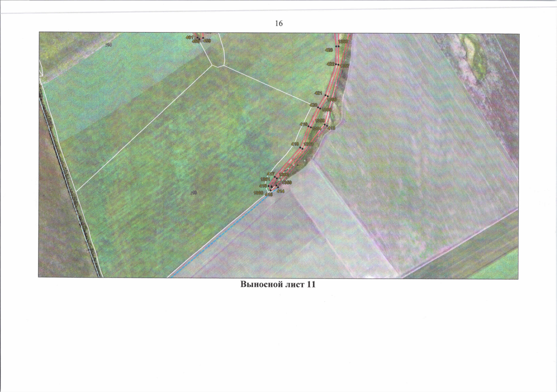The height and width of the screenshot is (392, 557).
Task: Select point label 419
Action: pos(304,124)
